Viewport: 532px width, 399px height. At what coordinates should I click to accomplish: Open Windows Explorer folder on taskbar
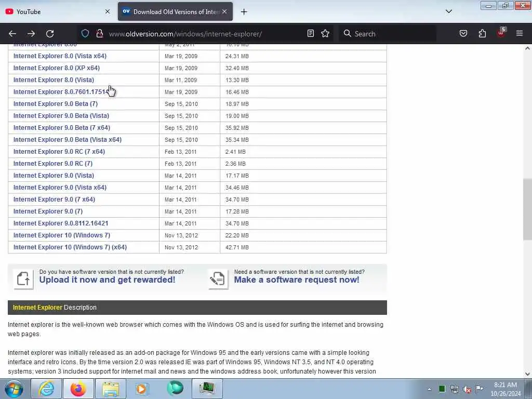click(111, 389)
